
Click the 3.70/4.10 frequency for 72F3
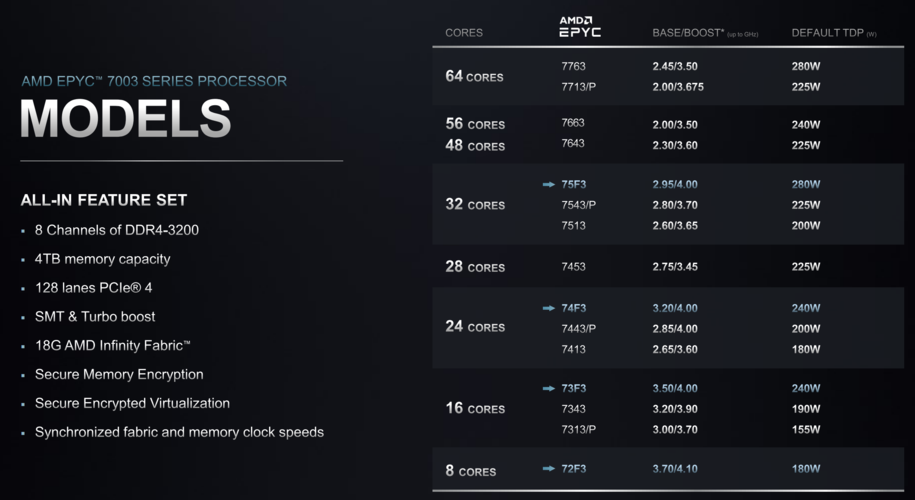[677, 468]
